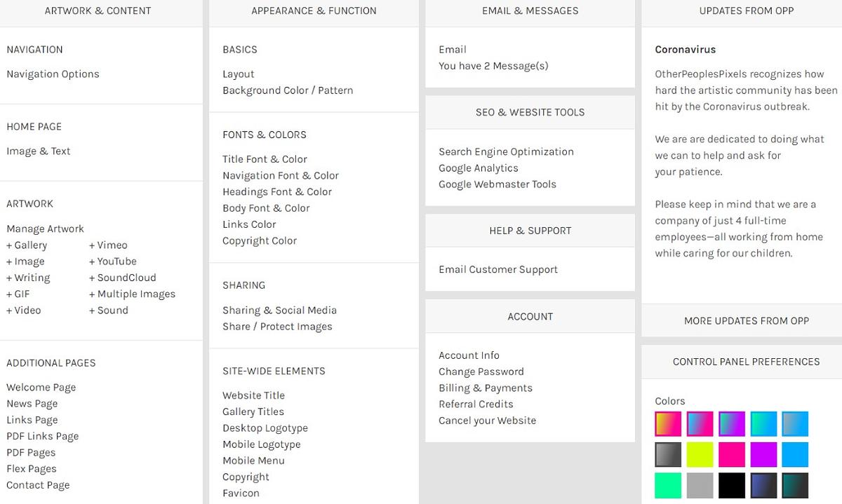The height and width of the screenshot is (504, 842).
Task: Add a YouTube item via + YouTube
Action: [112, 261]
